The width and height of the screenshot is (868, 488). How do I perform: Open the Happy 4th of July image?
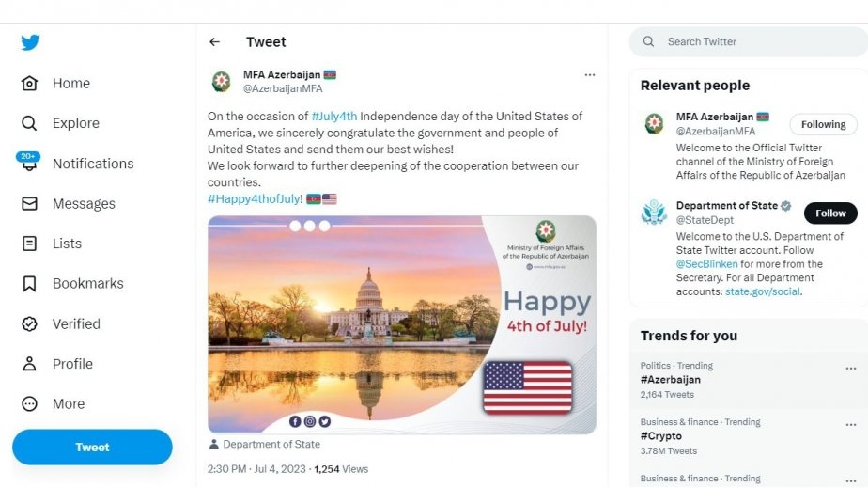tap(402, 324)
